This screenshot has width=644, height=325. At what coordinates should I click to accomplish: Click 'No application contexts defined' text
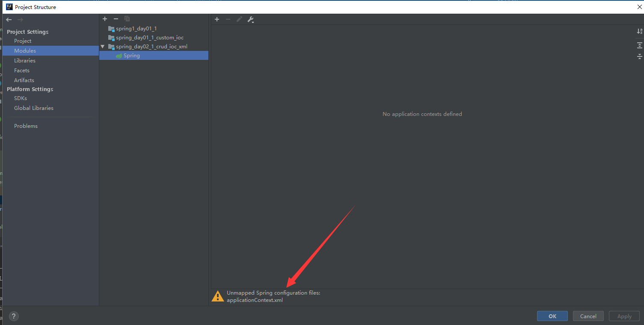(x=422, y=114)
